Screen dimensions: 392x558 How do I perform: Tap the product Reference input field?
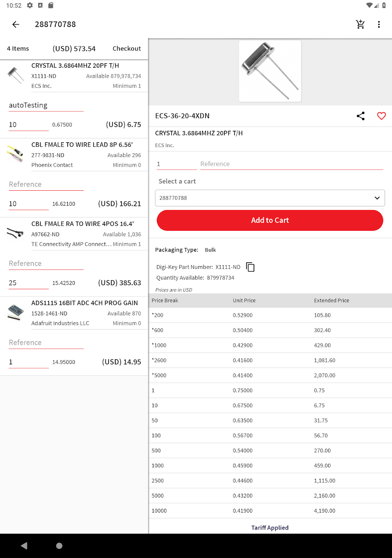(x=291, y=164)
